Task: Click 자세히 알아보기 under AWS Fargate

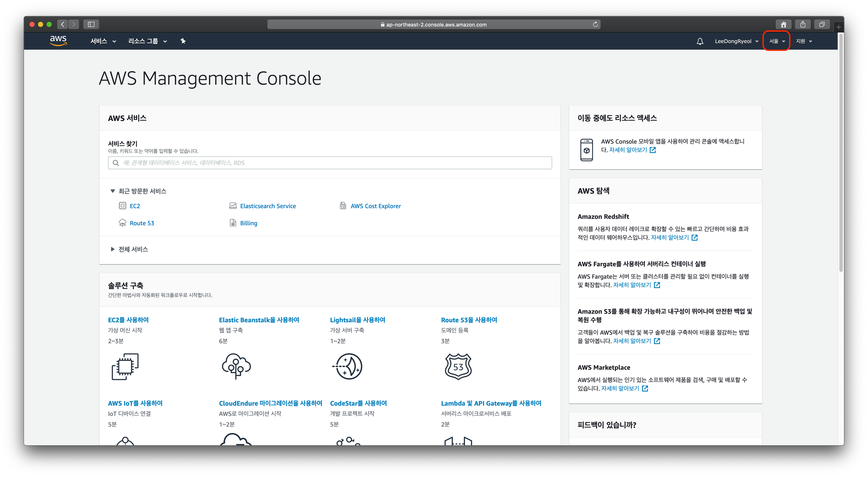Action: pos(632,285)
